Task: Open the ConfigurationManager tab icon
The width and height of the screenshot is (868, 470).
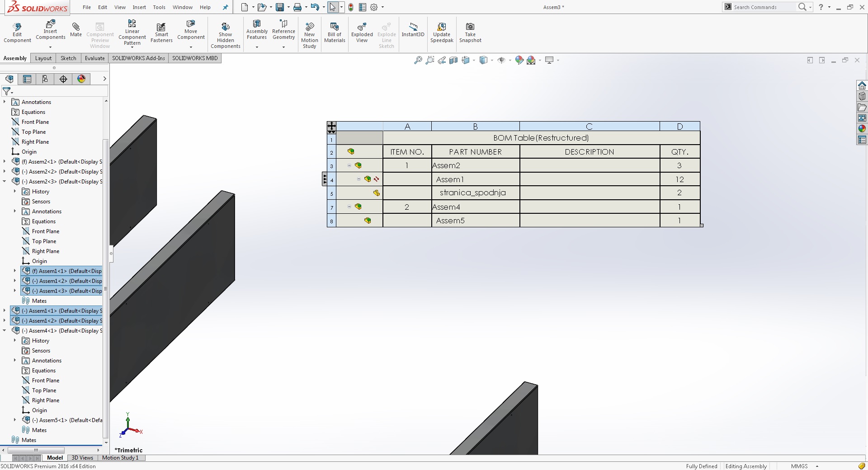Action: tap(45, 79)
